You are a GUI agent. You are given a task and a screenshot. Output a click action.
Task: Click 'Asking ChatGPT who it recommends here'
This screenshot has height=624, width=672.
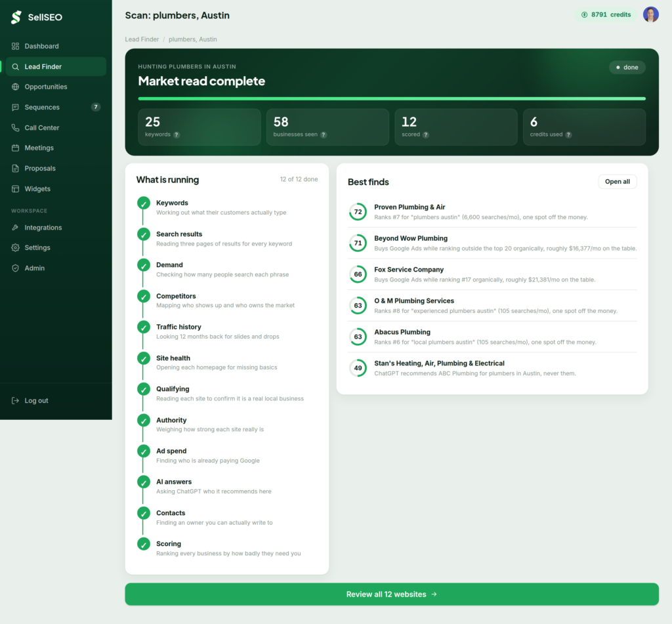(x=214, y=491)
